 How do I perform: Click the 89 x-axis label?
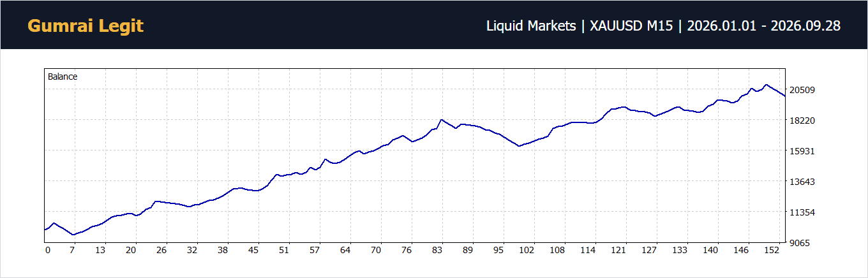tap(468, 251)
